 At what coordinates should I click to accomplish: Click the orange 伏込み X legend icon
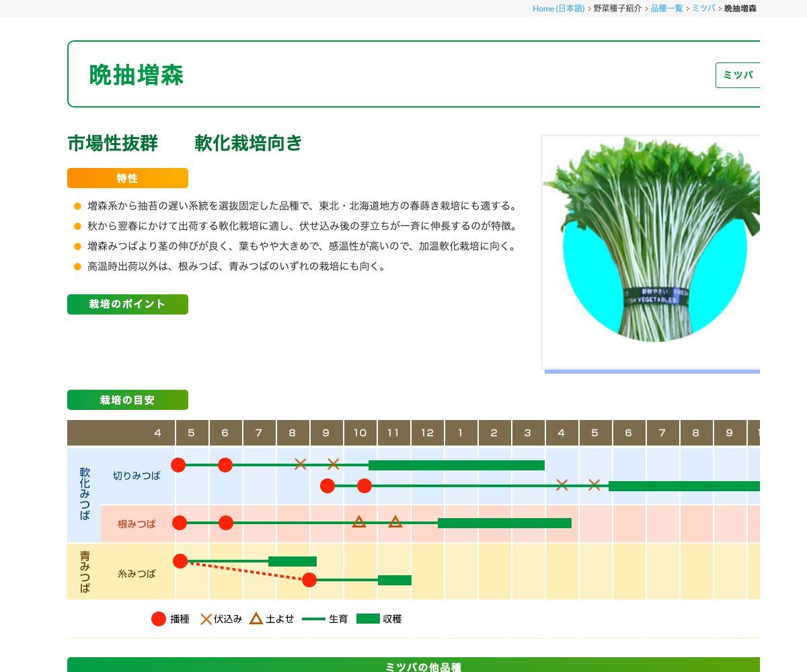coord(207,619)
